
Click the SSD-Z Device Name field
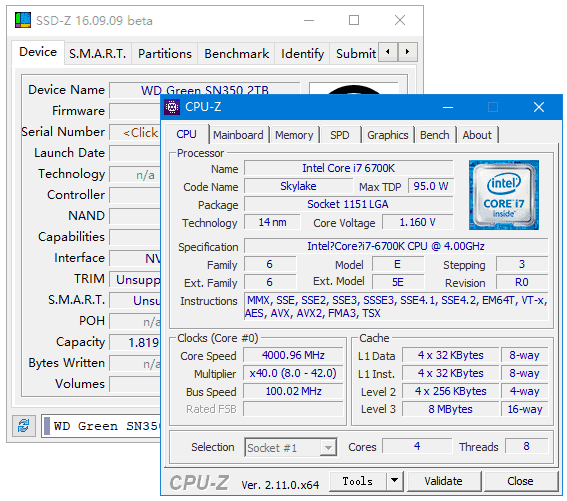(x=205, y=90)
